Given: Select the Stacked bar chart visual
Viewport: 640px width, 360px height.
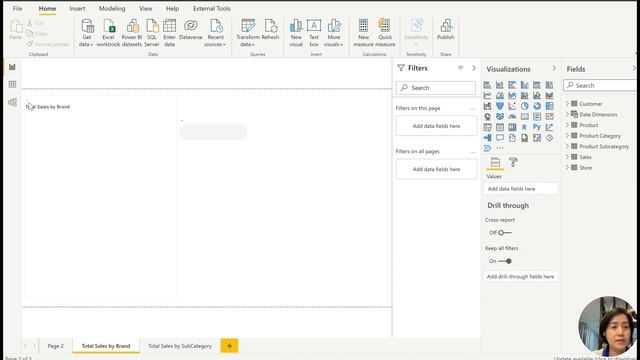Looking at the screenshot, I should pos(487,85).
